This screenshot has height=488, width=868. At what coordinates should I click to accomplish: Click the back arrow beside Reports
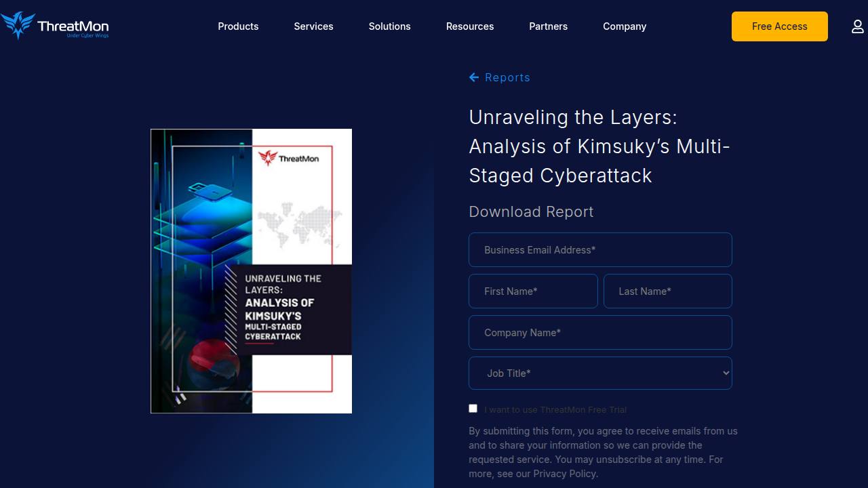(x=474, y=77)
